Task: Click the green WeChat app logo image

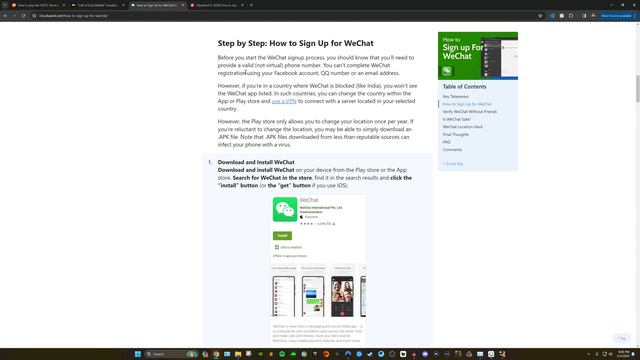Action: (285, 209)
